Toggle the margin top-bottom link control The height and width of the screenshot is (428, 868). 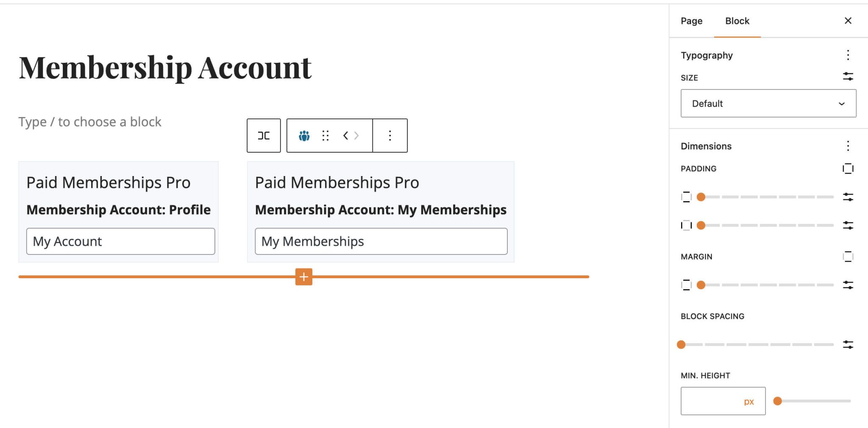[687, 285]
